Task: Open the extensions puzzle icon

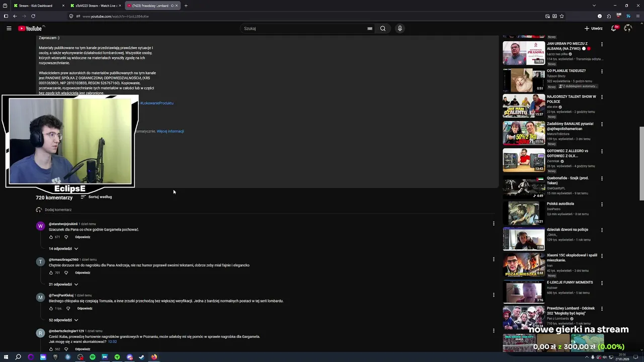Action: (609, 16)
